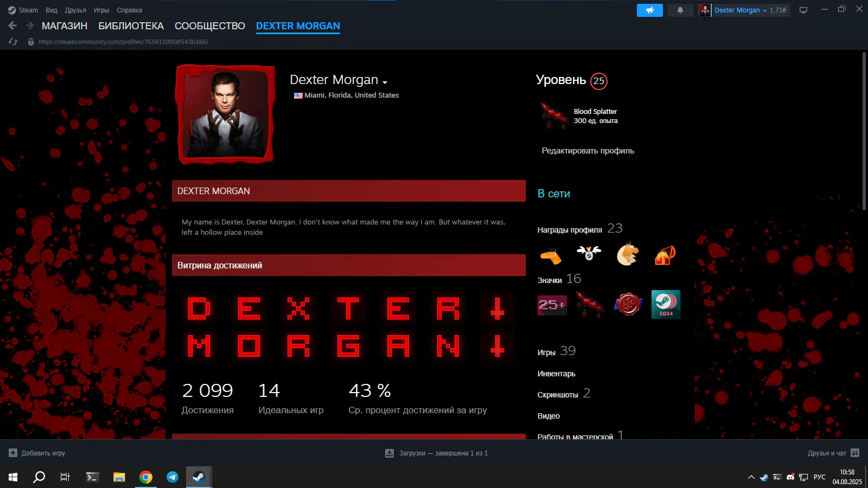868x488 pixels.
Task: Click the Discord icon in the system tray
Action: click(x=790, y=477)
